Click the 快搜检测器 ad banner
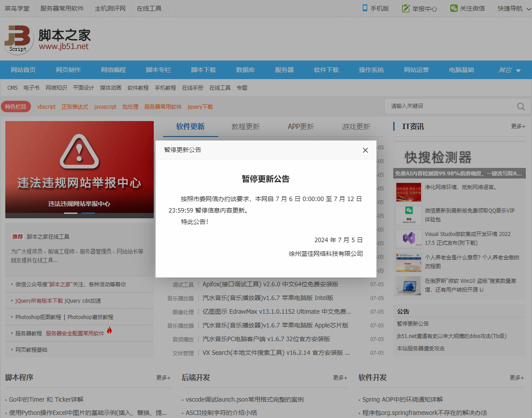 (460, 160)
